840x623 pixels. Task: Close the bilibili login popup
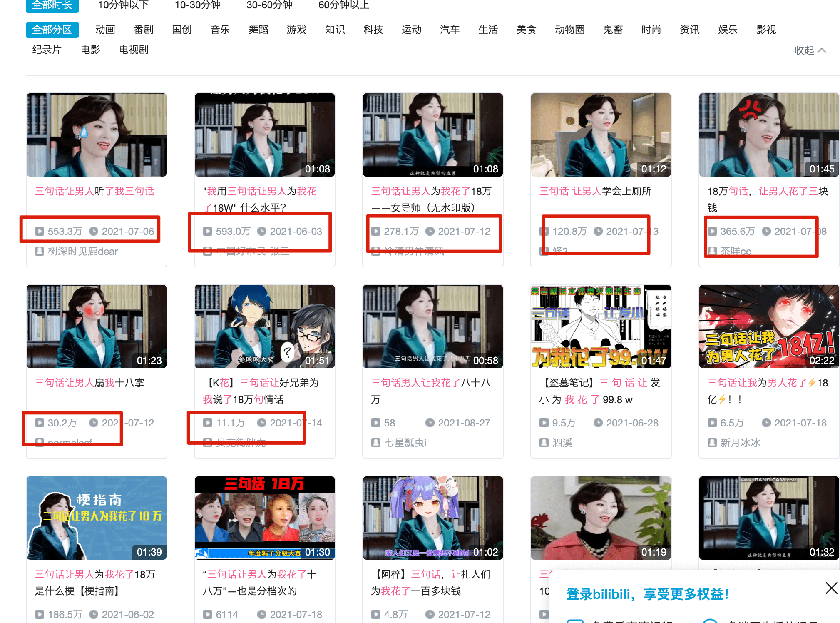pyautogui.click(x=831, y=588)
